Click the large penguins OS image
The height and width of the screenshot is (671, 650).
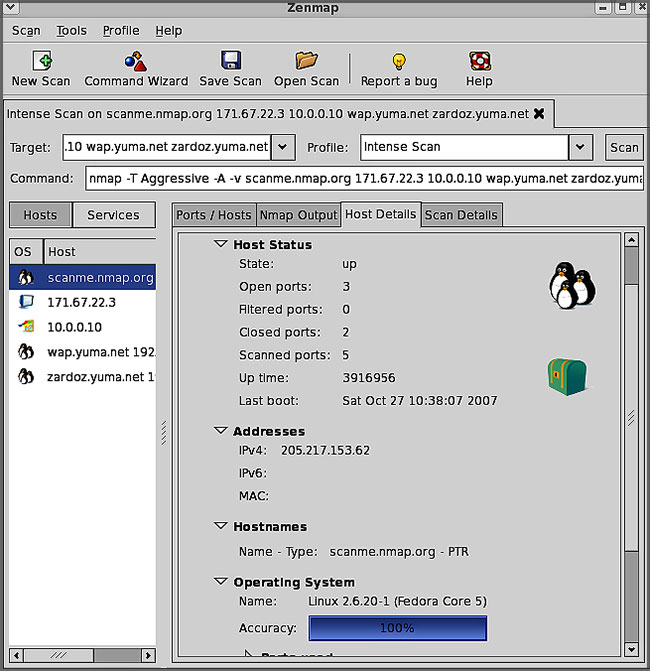coord(572,285)
